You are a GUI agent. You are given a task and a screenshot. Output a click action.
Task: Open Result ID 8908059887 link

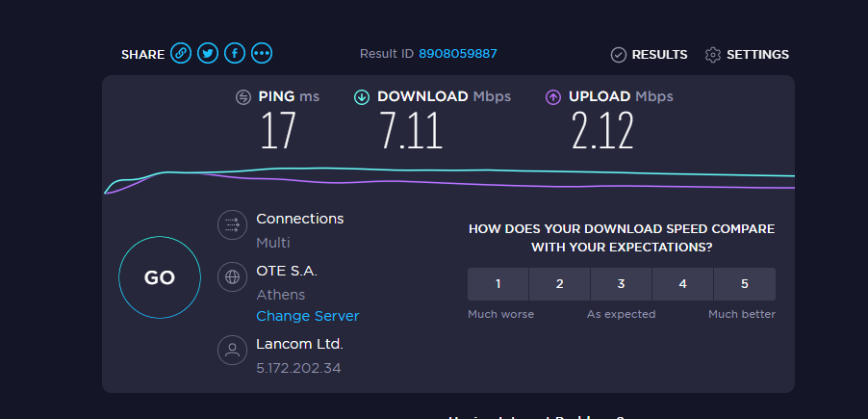458,54
